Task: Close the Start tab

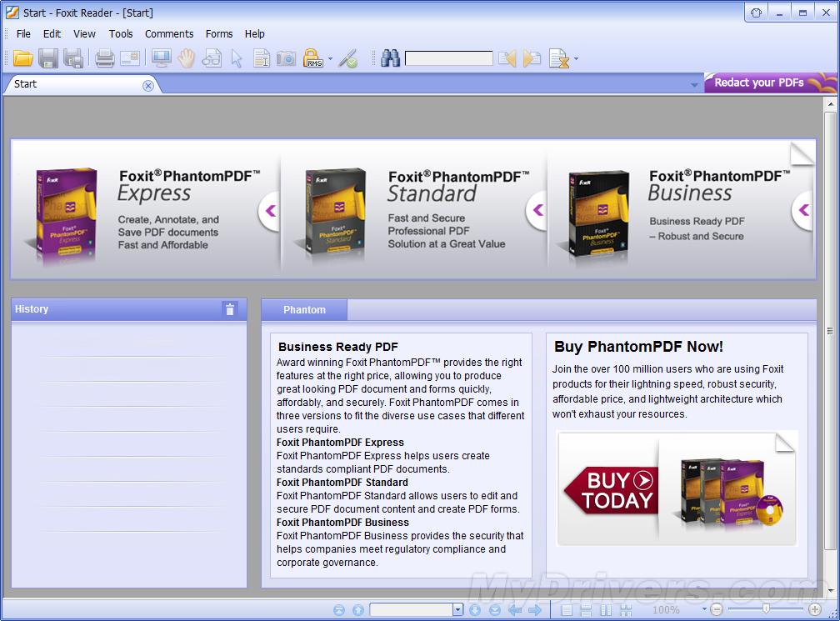Action: (x=148, y=85)
